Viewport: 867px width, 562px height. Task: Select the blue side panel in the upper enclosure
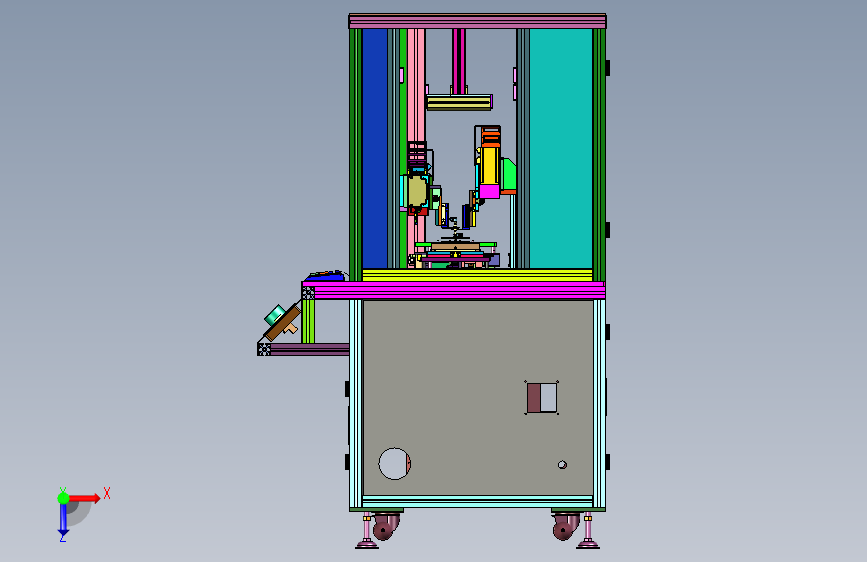point(375,148)
